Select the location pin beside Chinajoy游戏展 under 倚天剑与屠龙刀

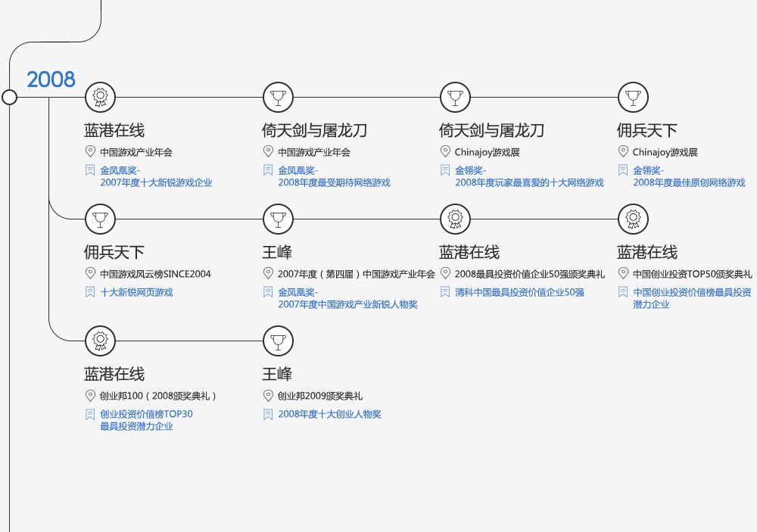(445, 151)
